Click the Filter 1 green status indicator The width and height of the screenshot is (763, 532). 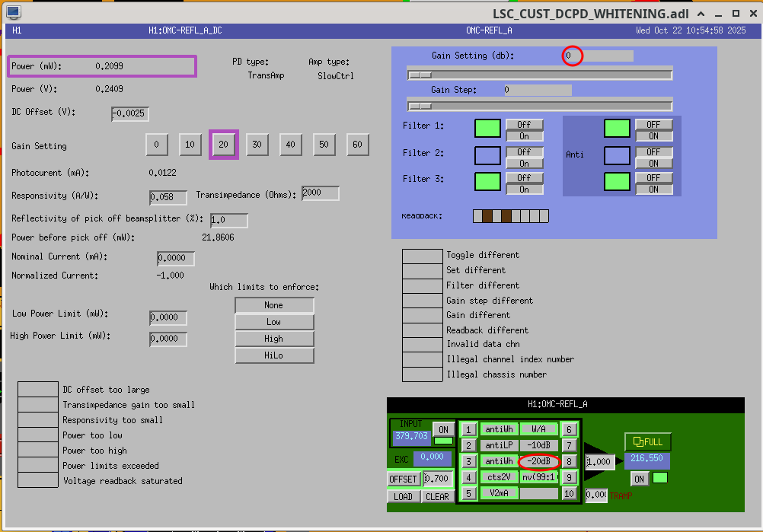pyautogui.click(x=488, y=129)
